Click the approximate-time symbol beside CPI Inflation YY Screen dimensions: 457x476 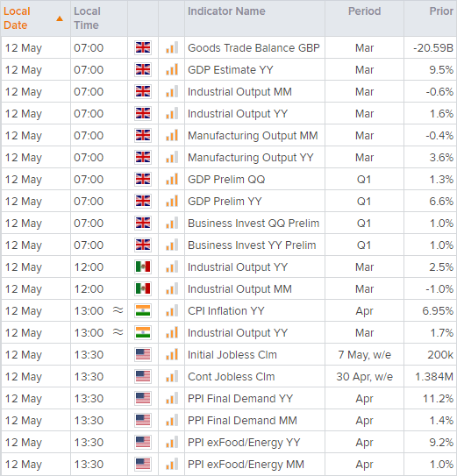point(118,310)
